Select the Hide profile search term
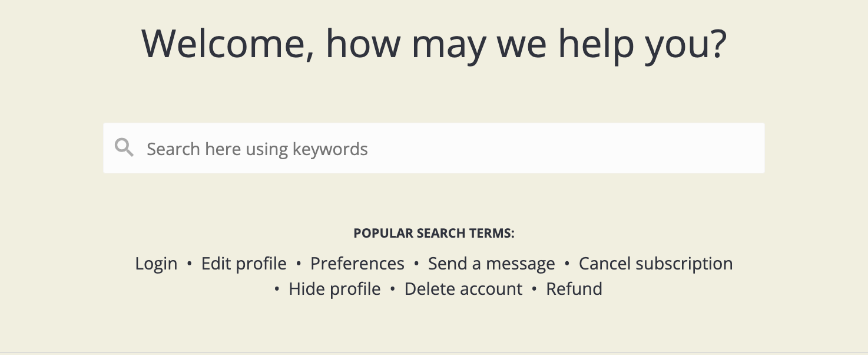Viewport: 868px width, 355px height. (x=334, y=289)
